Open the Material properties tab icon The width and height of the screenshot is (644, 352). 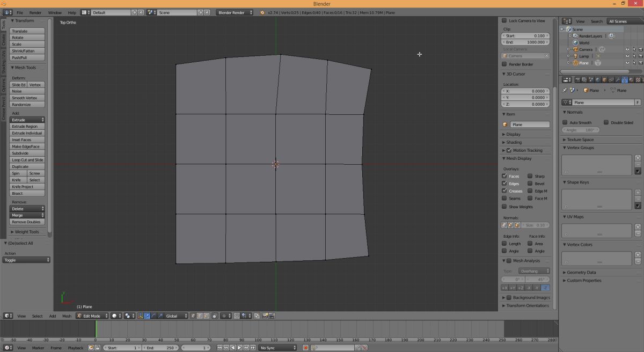point(632,80)
